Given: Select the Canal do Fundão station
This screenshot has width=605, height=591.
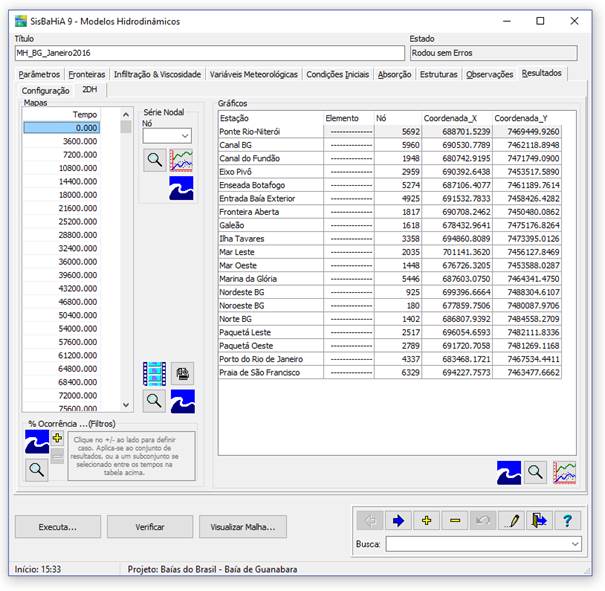Looking at the screenshot, I should (390, 159).
